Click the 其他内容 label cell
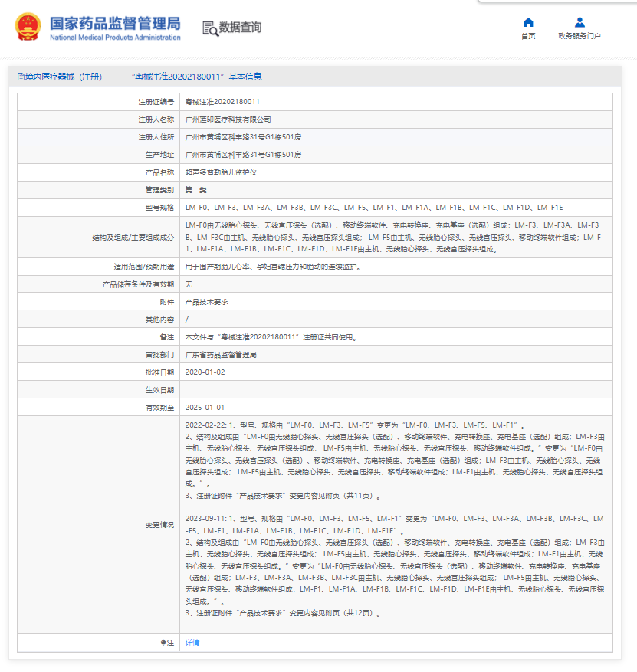637x672 pixels. (99, 320)
